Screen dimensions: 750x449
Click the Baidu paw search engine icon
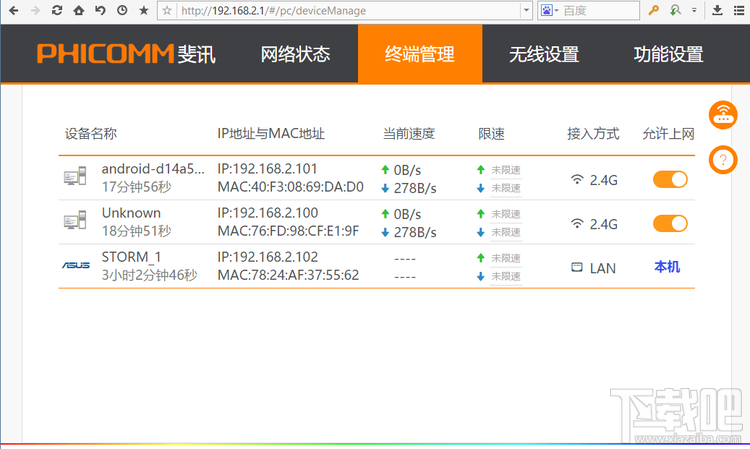(x=547, y=11)
